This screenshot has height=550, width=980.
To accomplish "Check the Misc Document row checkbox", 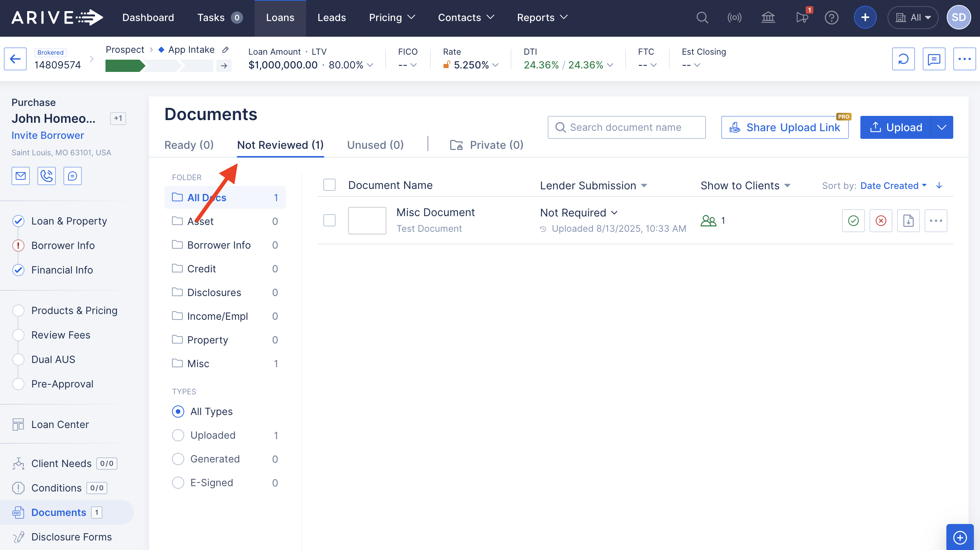I will 329,221.
